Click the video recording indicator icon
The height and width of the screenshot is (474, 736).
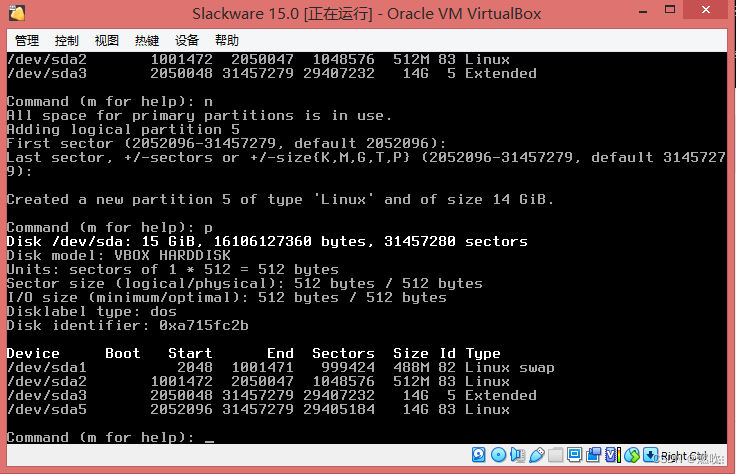[594, 455]
